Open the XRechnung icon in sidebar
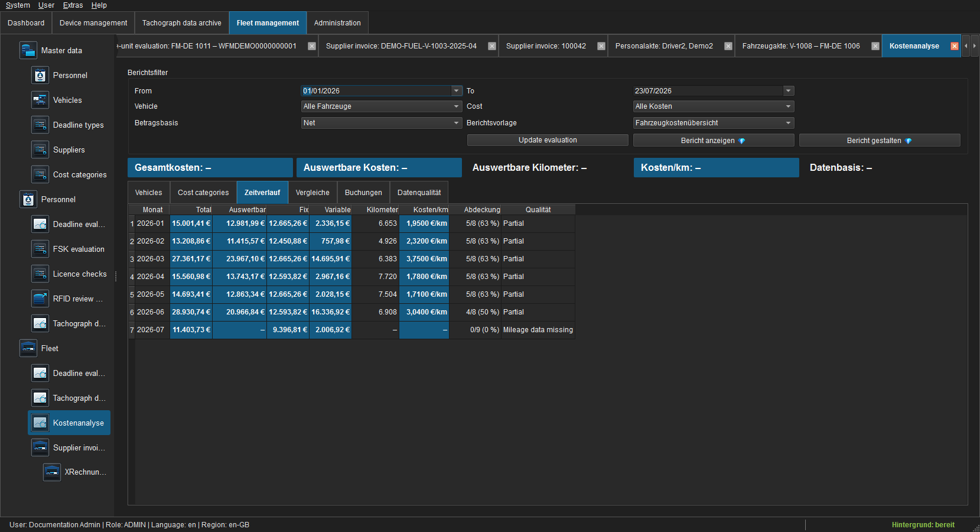The height and width of the screenshot is (532, 980). [x=51, y=472]
